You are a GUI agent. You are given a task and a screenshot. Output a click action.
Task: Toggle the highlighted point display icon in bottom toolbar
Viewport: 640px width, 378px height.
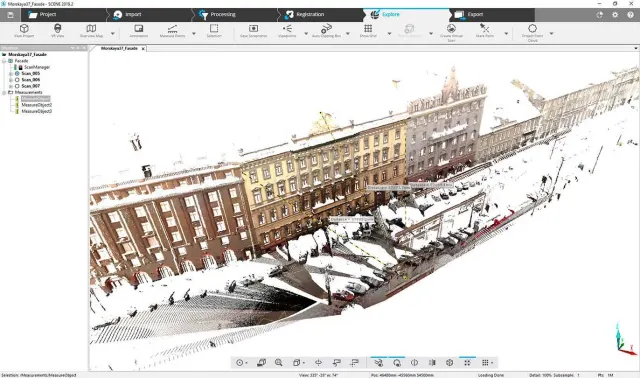[378, 362]
